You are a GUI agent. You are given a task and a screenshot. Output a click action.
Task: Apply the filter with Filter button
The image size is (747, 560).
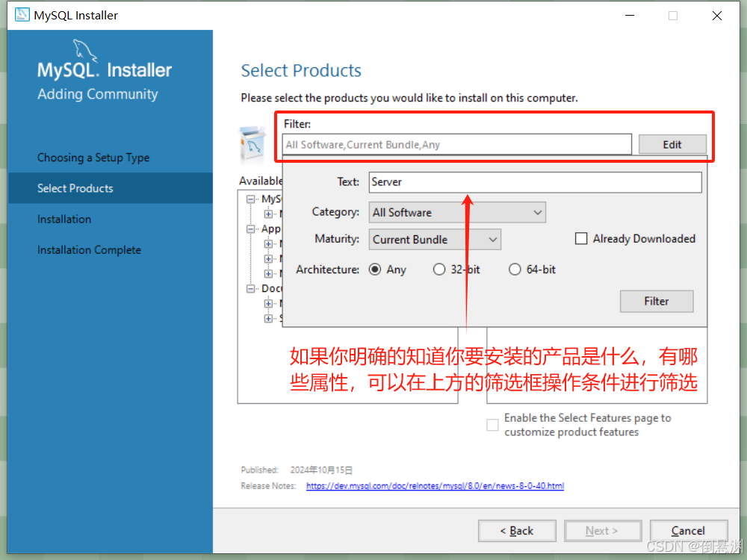pos(657,301)
